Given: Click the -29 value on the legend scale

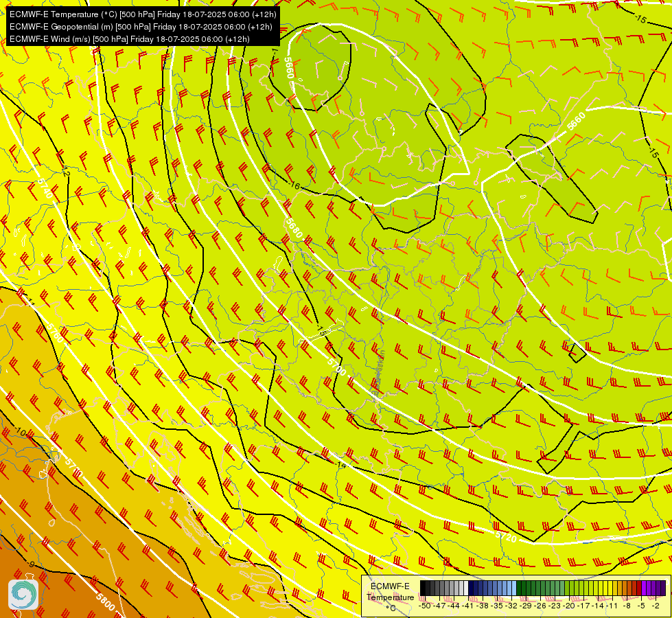Looking at the screenshot, I should pos(526,606).
